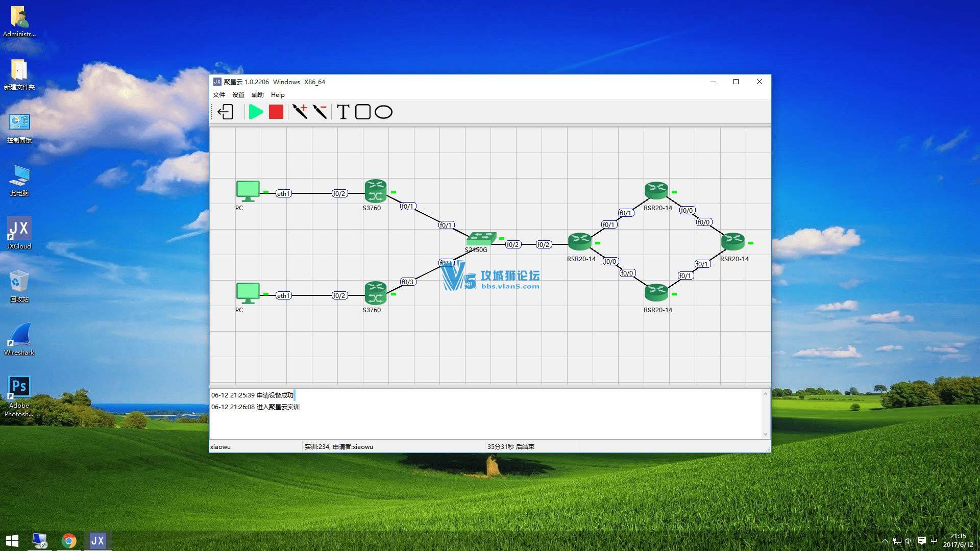Image resolution: width=980 pixels, height=551 pixels.
Task: Click the remaining time 35分31秒 status
Action: (511, 446)
